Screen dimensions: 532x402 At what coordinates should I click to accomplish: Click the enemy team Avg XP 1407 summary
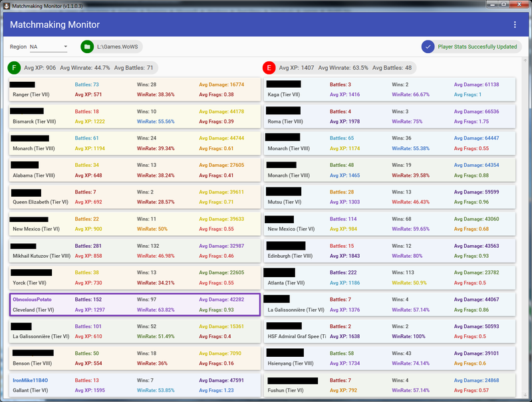coord(297,68)
